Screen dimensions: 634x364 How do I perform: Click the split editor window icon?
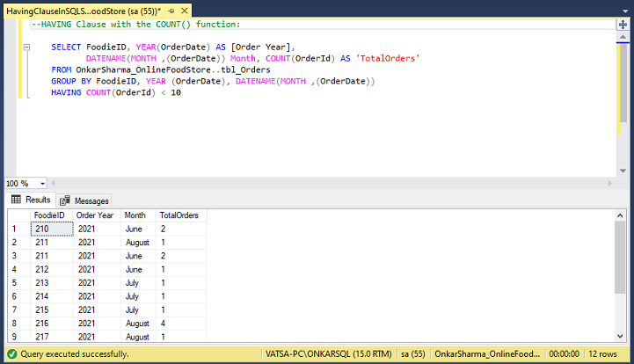[x=623, y=25]
